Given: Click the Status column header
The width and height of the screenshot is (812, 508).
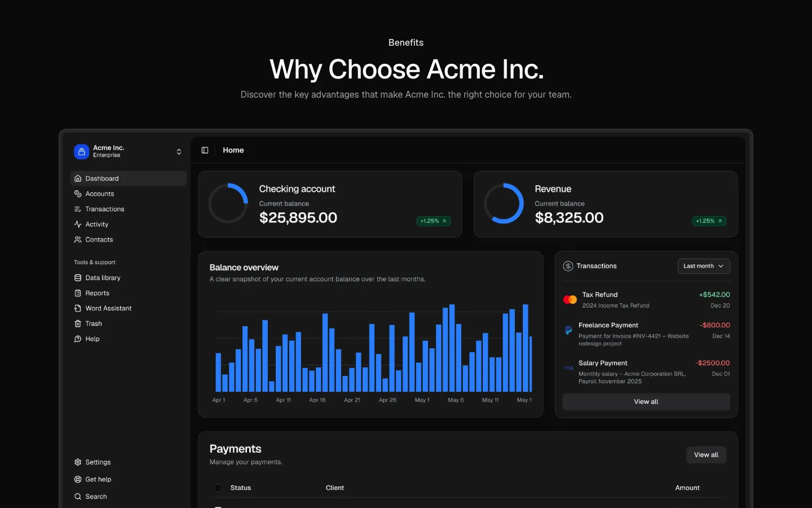Looking at the screenshot, I should click(241, 488).
